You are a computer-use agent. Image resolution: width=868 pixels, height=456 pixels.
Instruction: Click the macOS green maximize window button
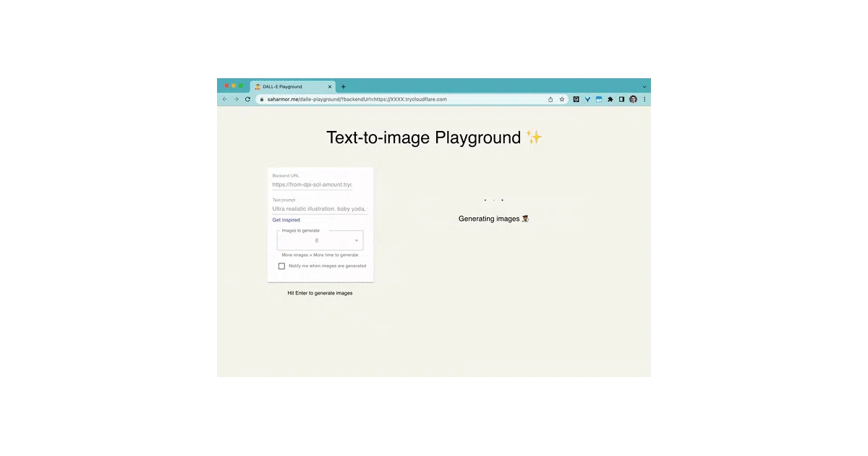[241, 86]
